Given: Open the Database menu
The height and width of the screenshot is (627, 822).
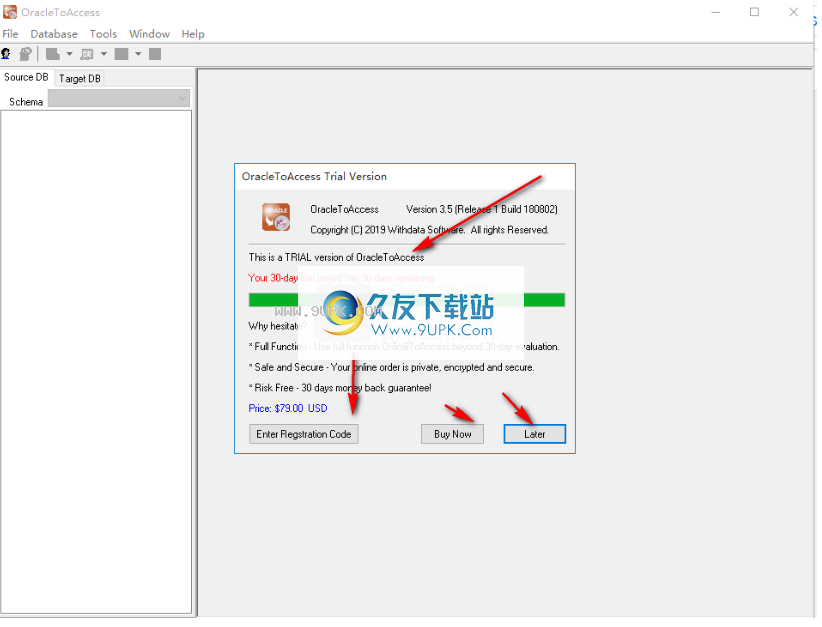Looking at the screenshot, I should pyautogui.click(x=54, y=34).
